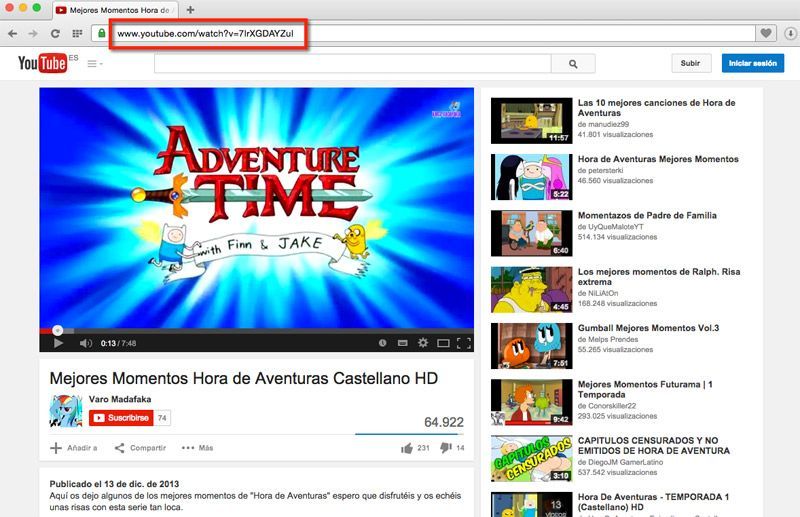
Task: Click the Varo Madafaka channel avatar
Action: click(x=66, y=411)
